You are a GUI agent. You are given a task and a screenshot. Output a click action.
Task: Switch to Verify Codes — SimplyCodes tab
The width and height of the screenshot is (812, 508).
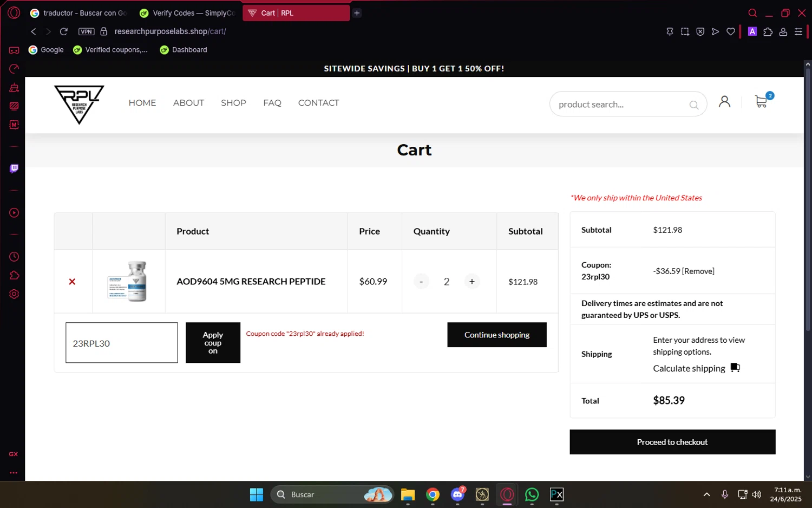pyautogui.click(x=187, y=13)
